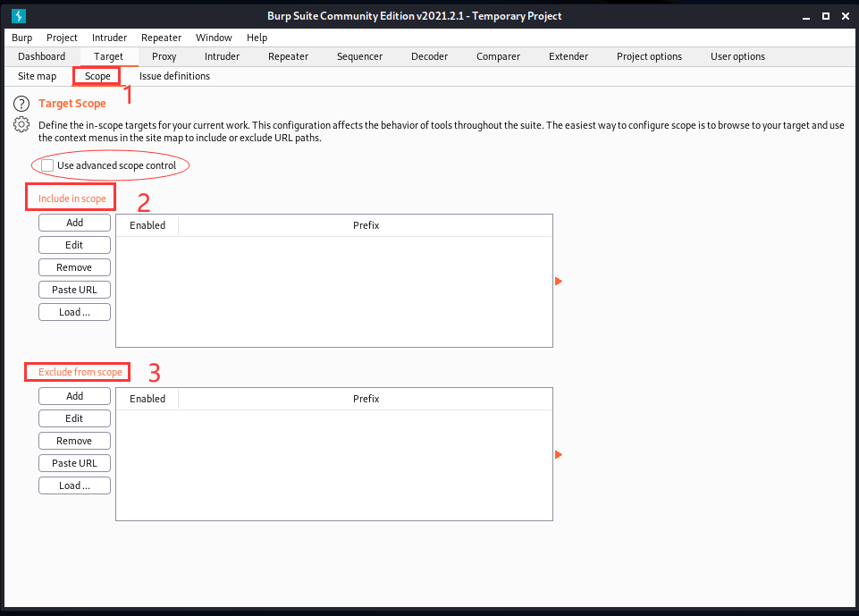This screenshot has height=616, width=859.
Task: Click Load under Include in scope
Action: tap(74, 312)
